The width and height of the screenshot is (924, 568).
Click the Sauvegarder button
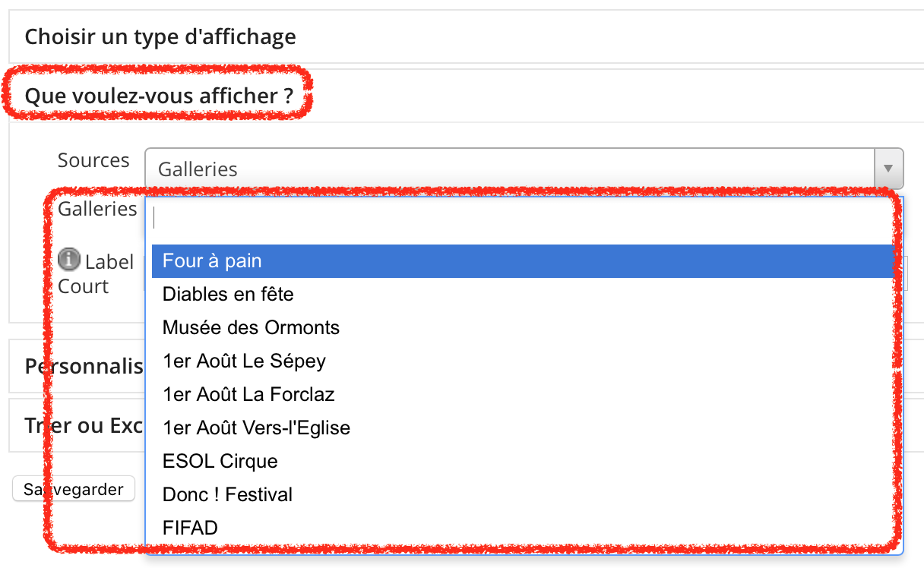(74, 489)
